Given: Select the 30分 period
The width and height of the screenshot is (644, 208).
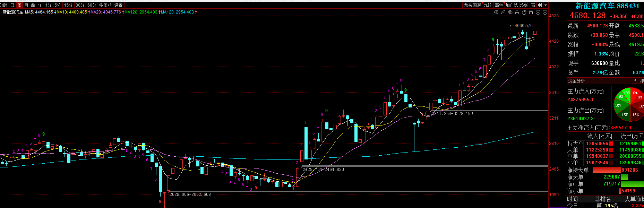Looking at the screenshot, I should coord(80,5).
